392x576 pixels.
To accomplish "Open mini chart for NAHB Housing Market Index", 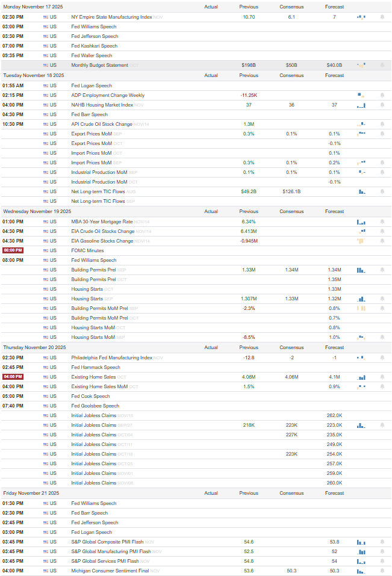I will (361, 105).
